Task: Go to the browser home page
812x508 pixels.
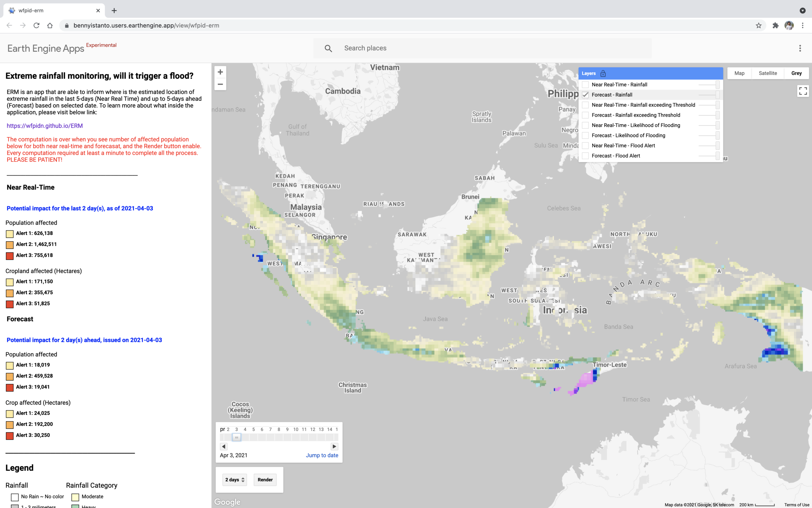Action: tap(50, 26)
